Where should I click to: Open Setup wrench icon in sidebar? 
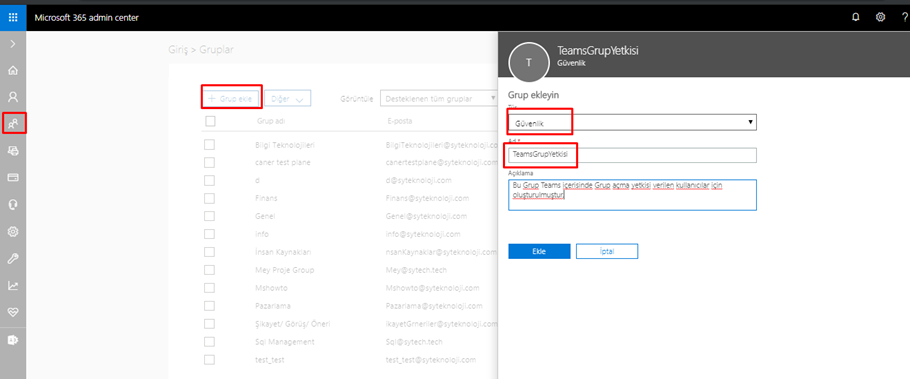(13, 258)
